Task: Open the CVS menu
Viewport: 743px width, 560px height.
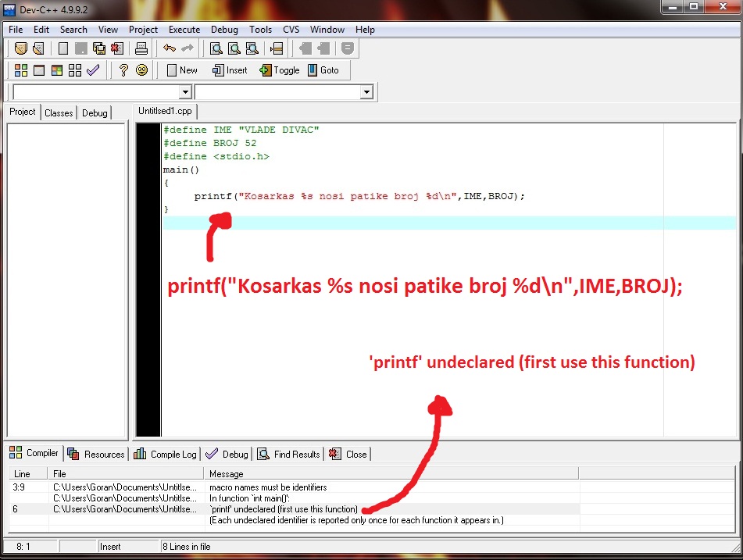Action: pyautogui.click(x=291, y=30)
